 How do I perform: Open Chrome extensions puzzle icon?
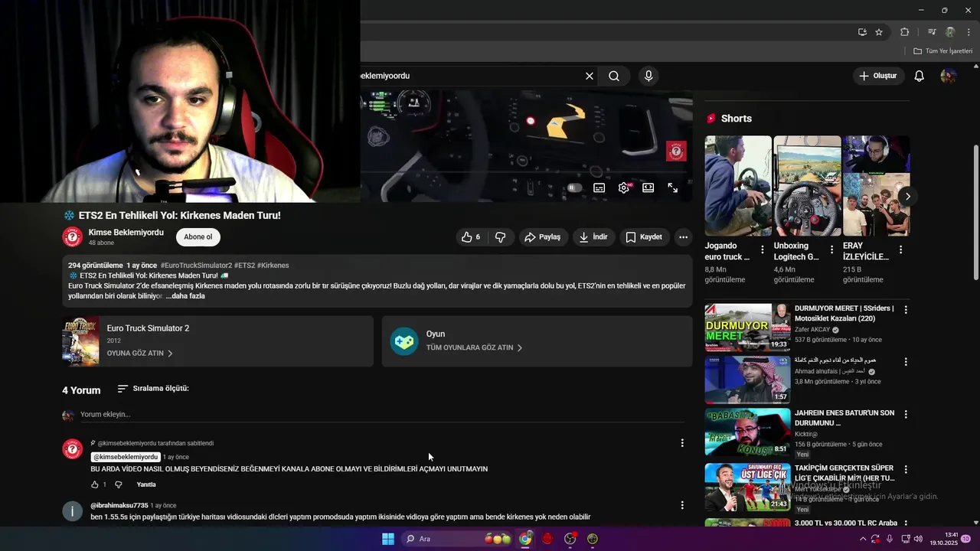(x=904, y=32)
